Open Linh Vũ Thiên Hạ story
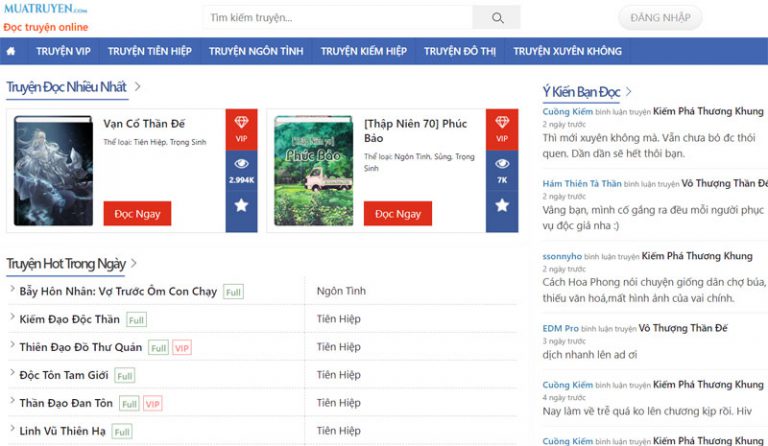Screen dimensions: 768x446 point(63,431)
